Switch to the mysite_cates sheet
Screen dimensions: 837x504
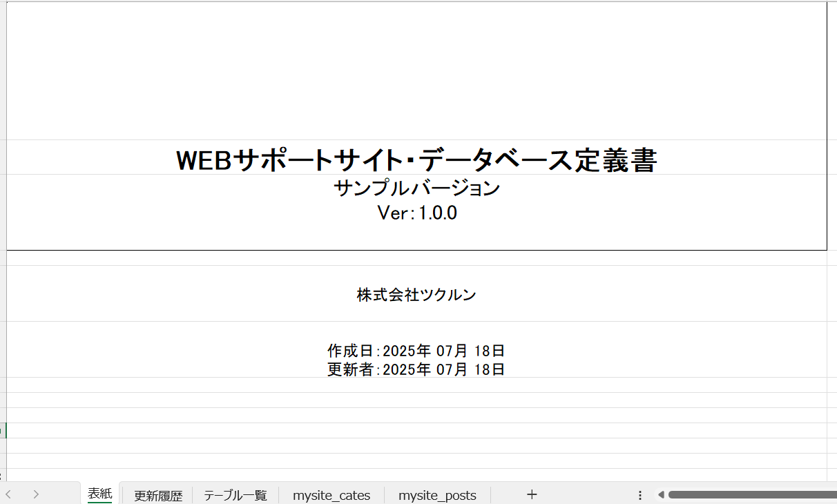[331, 494]
